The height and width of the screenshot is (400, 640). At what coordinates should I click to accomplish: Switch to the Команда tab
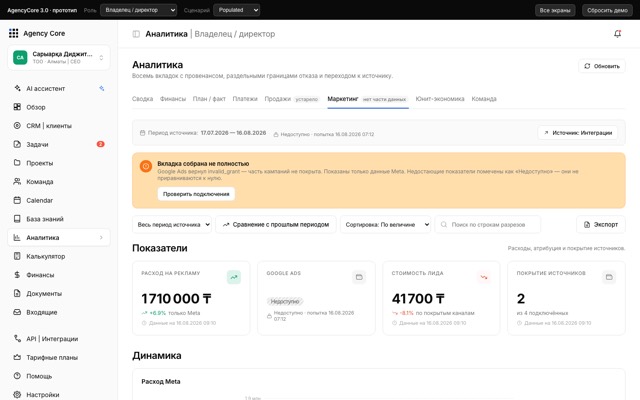point(484,99)
